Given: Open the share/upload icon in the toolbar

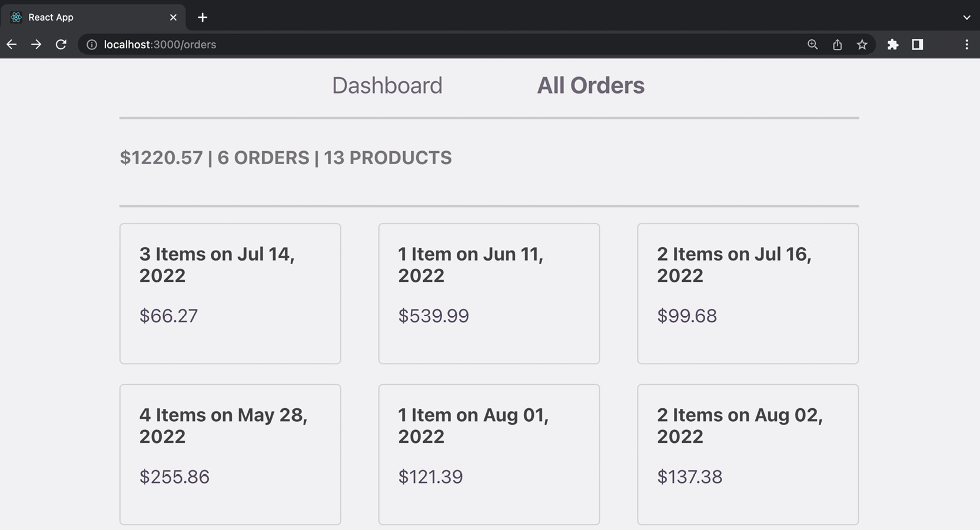Looking at the screenshot, I should point(837,44).
